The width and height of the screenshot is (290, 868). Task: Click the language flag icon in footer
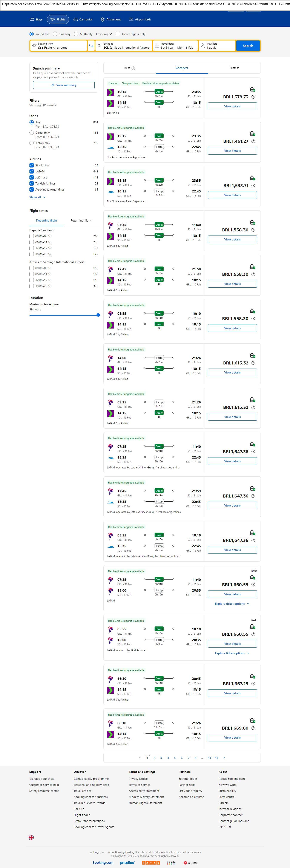click(31, 837)
